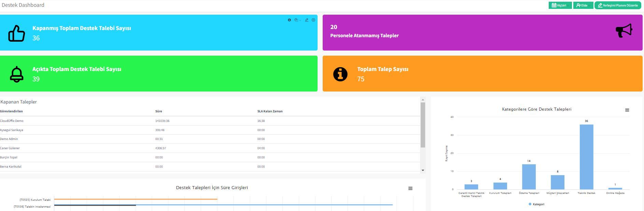Open Personele Atanmamış Talepler card title
644x211 pixels.
pyautogui.click(x=364, y=36)
